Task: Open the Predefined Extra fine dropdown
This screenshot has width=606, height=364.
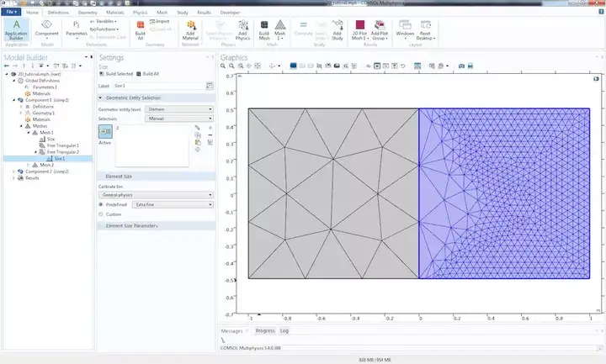Action: click(173, 204)
